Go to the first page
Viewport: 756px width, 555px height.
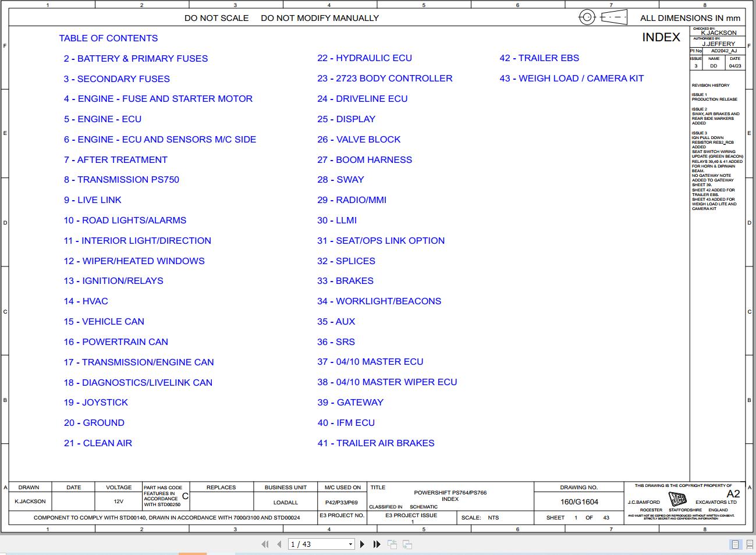[x=265, y=544]
